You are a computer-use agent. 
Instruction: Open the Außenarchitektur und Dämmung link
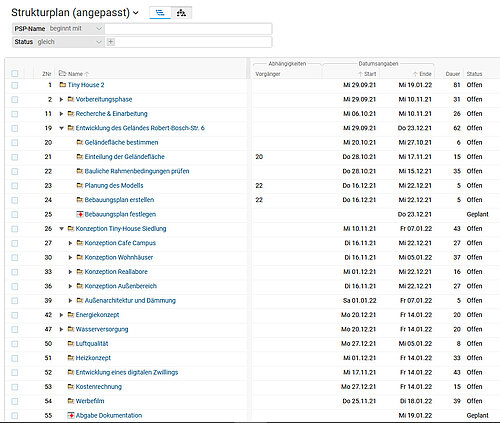130,300
